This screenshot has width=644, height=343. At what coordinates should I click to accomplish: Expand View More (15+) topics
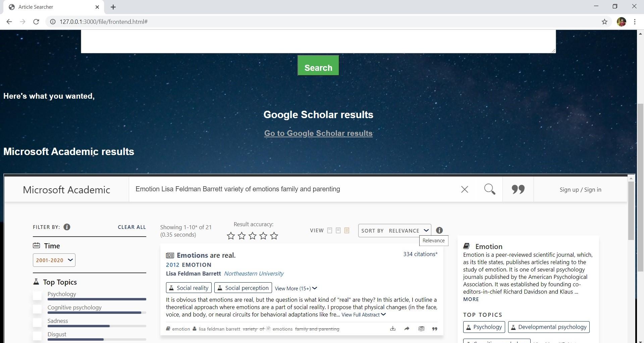pos(296,288)
